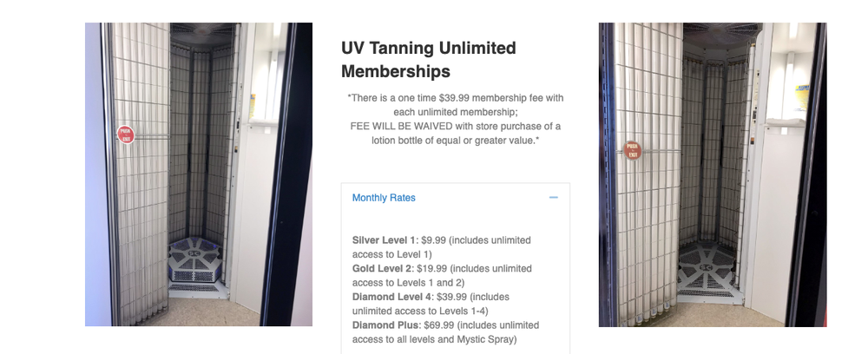This screenshot has height=354, width=868.
Task: Click the Diamond Plus label
Action: tap(385, 324)
